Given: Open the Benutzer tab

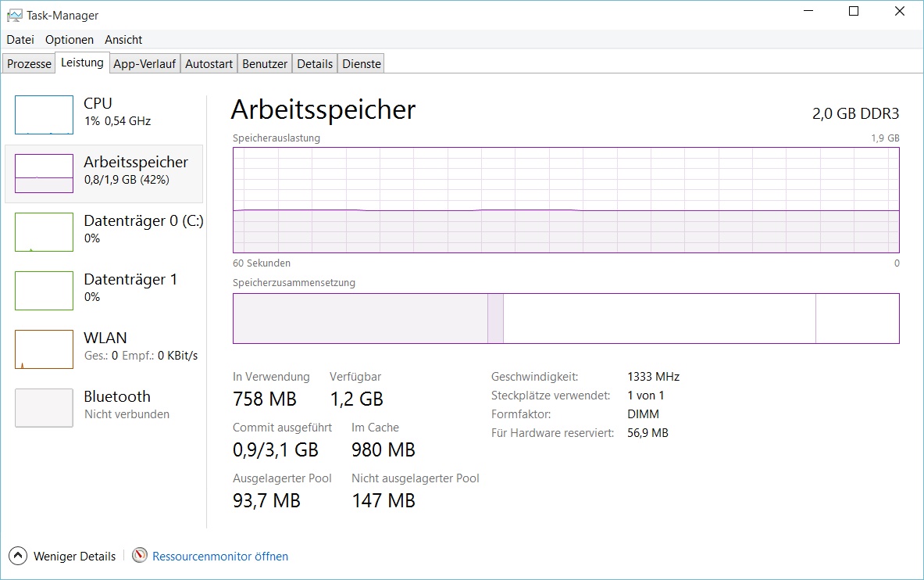Looking at the screenshot, I should point(265,64).
